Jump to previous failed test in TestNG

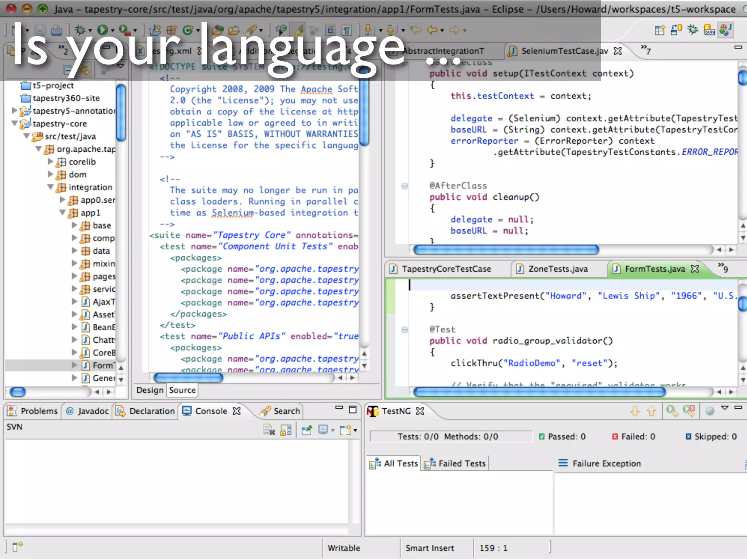pyautogui.click(x=651, y=411)
